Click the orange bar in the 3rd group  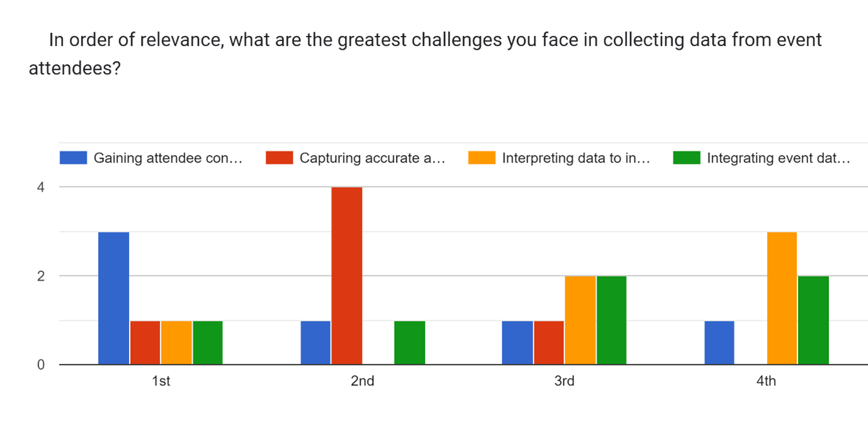pos(580,320)
